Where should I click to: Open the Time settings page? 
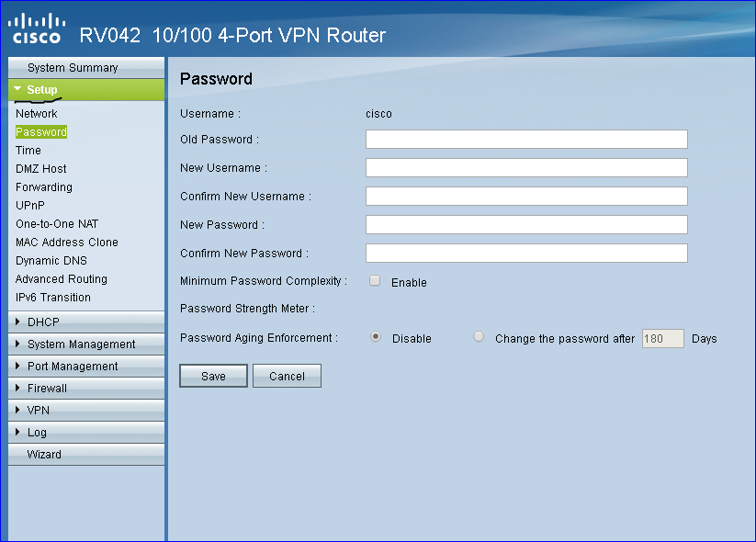pos(28,151)
